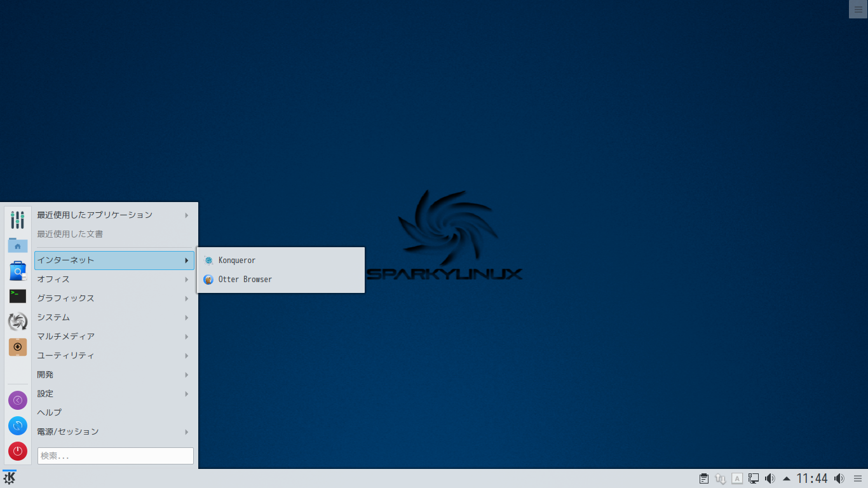Open the wired network connection tray icon

754,478
